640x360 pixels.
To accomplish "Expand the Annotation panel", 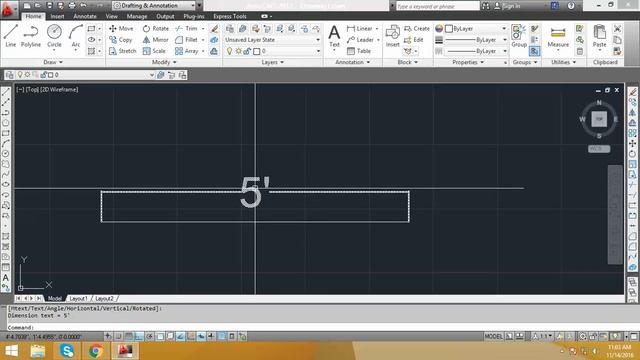I will 352,62.
